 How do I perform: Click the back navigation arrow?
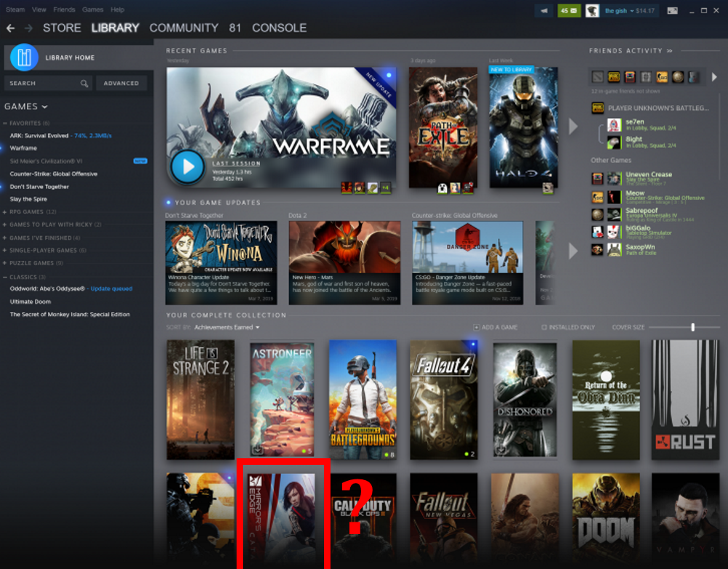pyautogui.click(x=10, y=28)
